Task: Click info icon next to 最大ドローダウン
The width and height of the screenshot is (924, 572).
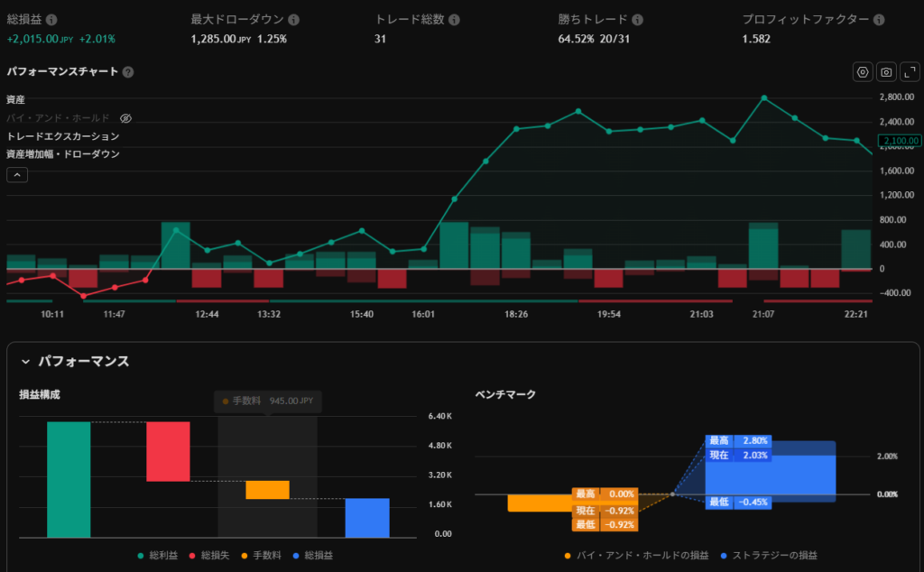Action: point(294,20)
